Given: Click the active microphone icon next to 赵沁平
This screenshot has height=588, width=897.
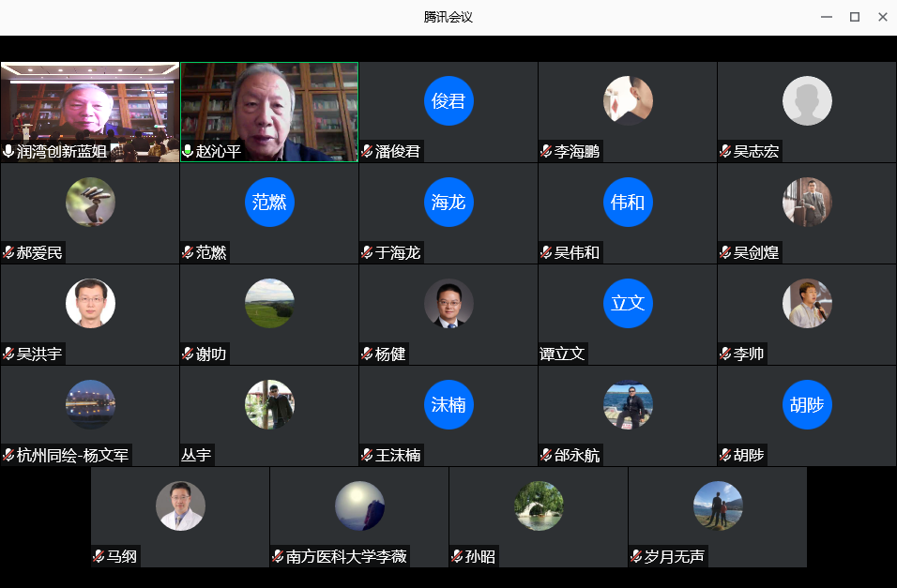Looking at the screenshot, I should click(188, 151).
